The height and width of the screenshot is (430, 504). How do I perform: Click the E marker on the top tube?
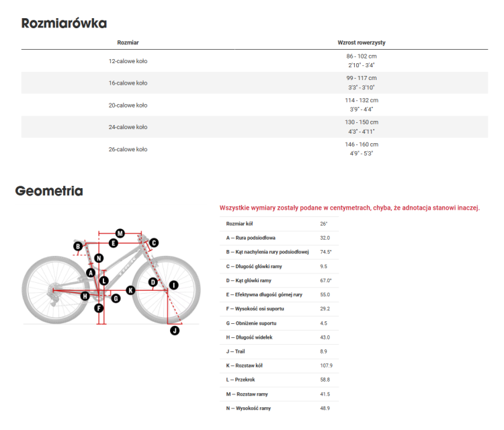tap(114, 243)
